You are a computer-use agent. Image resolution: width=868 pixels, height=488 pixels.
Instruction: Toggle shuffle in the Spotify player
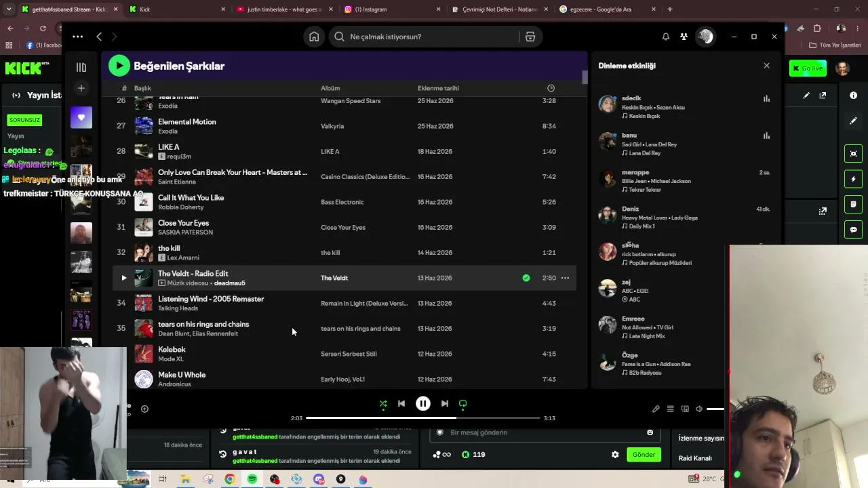pos(383,404)
